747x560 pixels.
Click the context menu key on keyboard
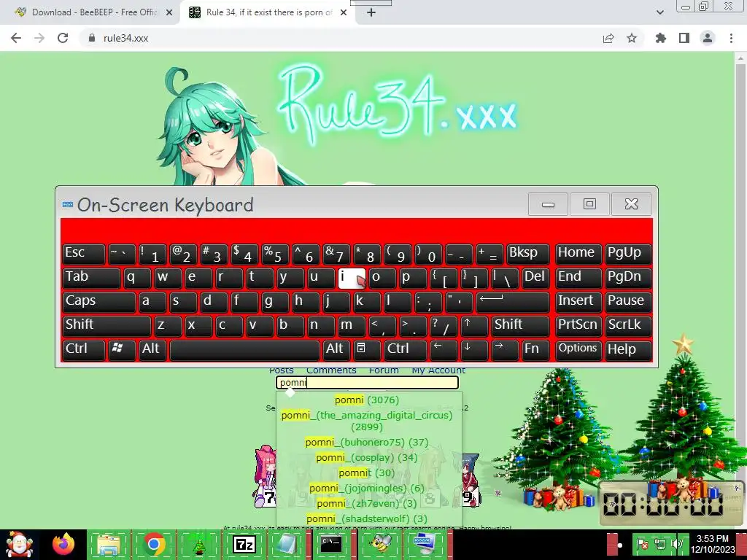click(366, 349)
